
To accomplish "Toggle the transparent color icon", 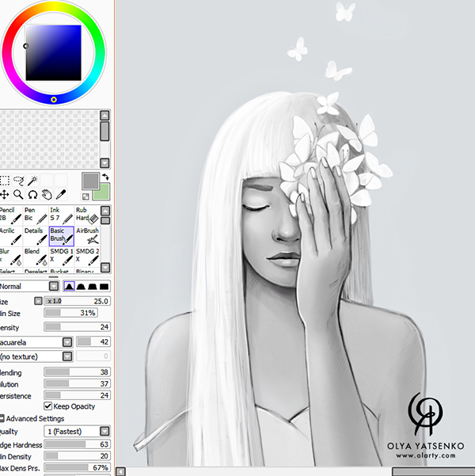I will click(85, 196).
